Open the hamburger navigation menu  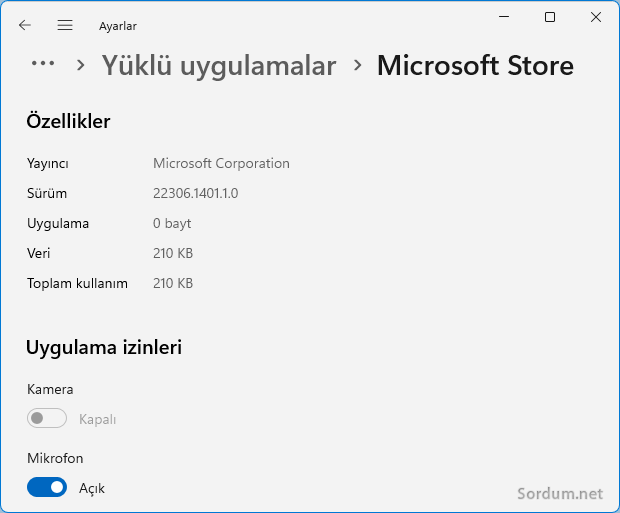pyautogui.click(x=65, y=25)
